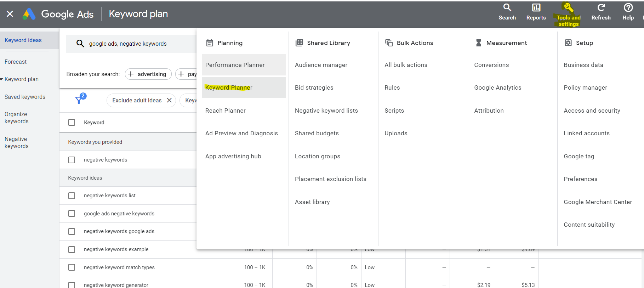Open Rules under Bulk Actions
This screenshot has width=644, height=288.
(392, 87)
